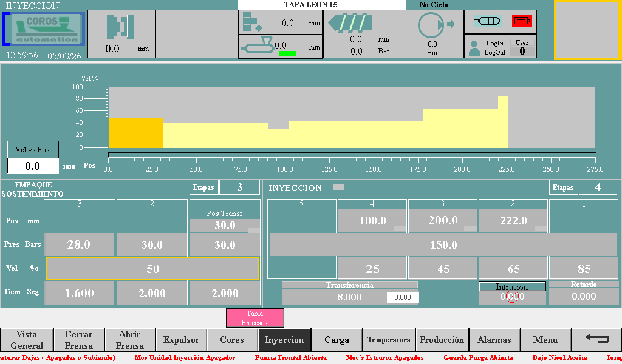The image size is (622, 364).
Task: Click the hydraulic pump pressure icon
Action: pyautogui.click(x=432, y=25)
